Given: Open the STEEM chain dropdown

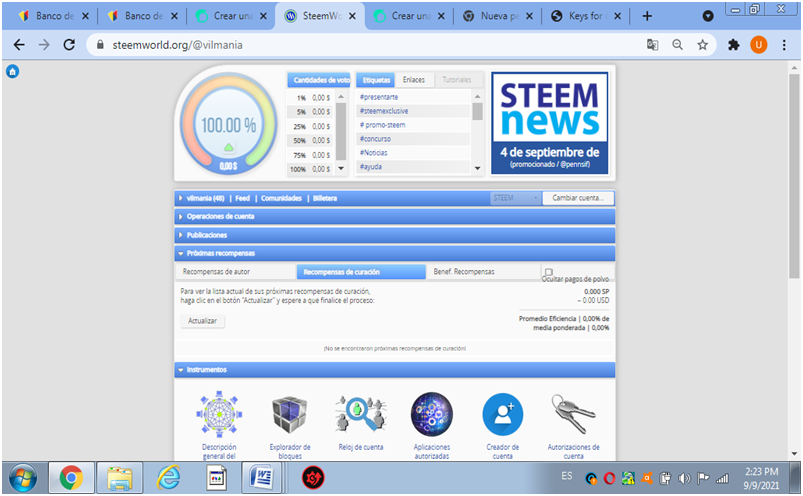Looking at the screenshot, I should (x=515, y=198).
